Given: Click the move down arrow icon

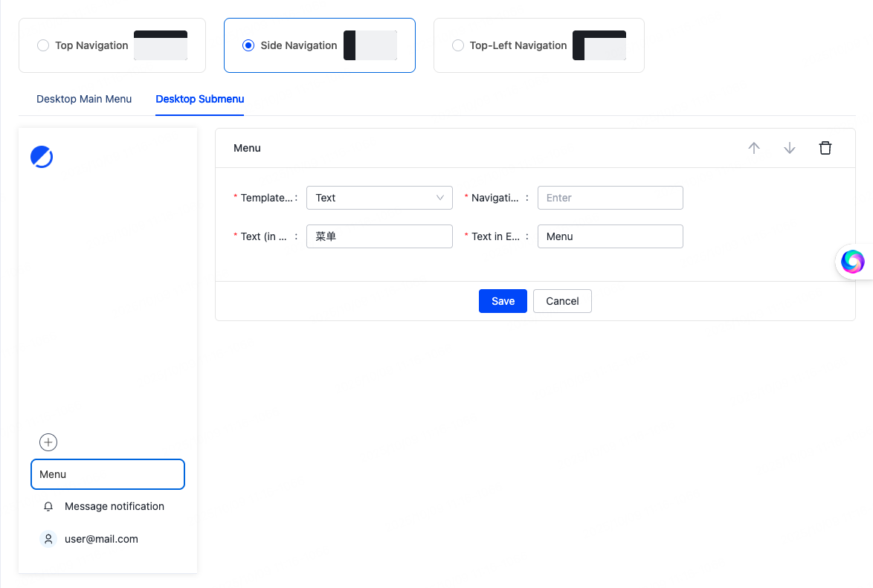Looking at the screenshot, I should pyautogui.click(x=790, y=148).
